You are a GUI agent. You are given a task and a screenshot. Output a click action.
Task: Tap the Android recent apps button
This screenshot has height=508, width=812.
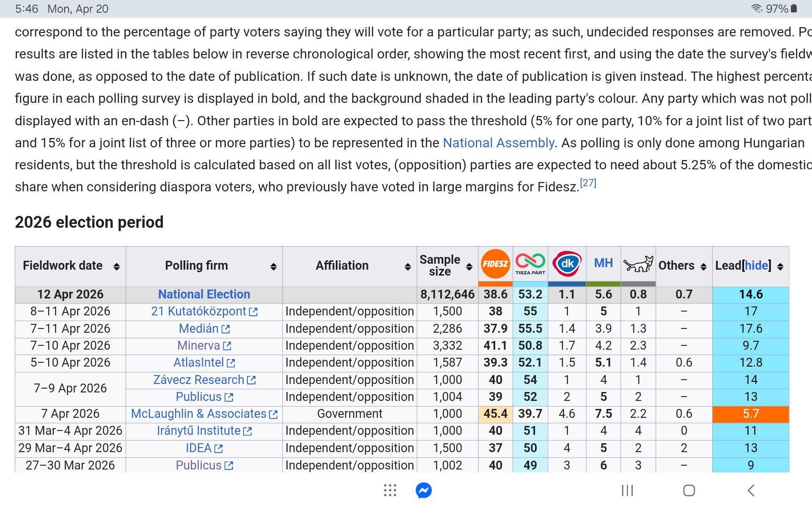tap(627, 491)
